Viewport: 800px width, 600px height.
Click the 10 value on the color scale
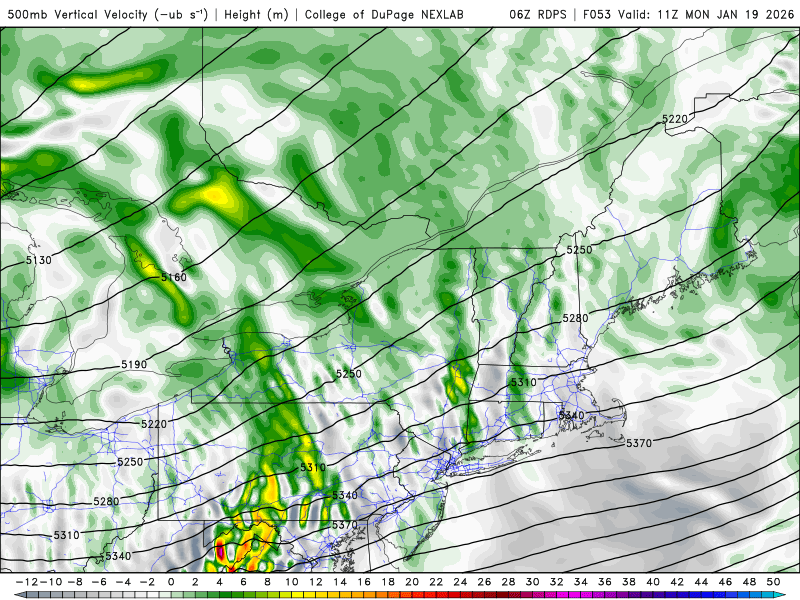pos(291,582)
